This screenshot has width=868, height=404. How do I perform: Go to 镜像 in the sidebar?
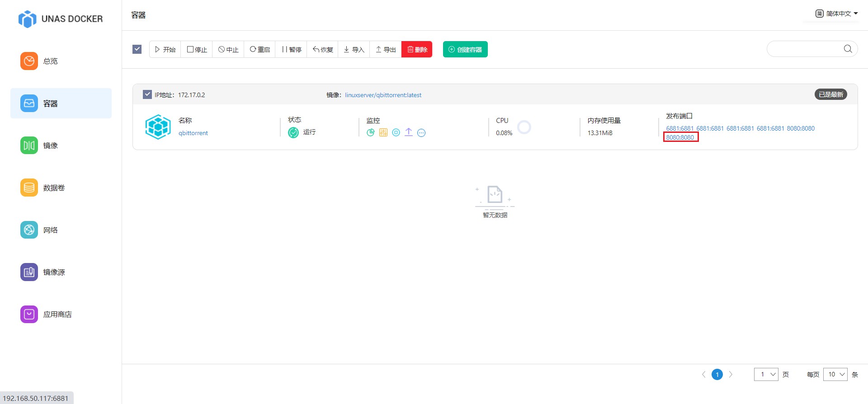tap(50, 146)
